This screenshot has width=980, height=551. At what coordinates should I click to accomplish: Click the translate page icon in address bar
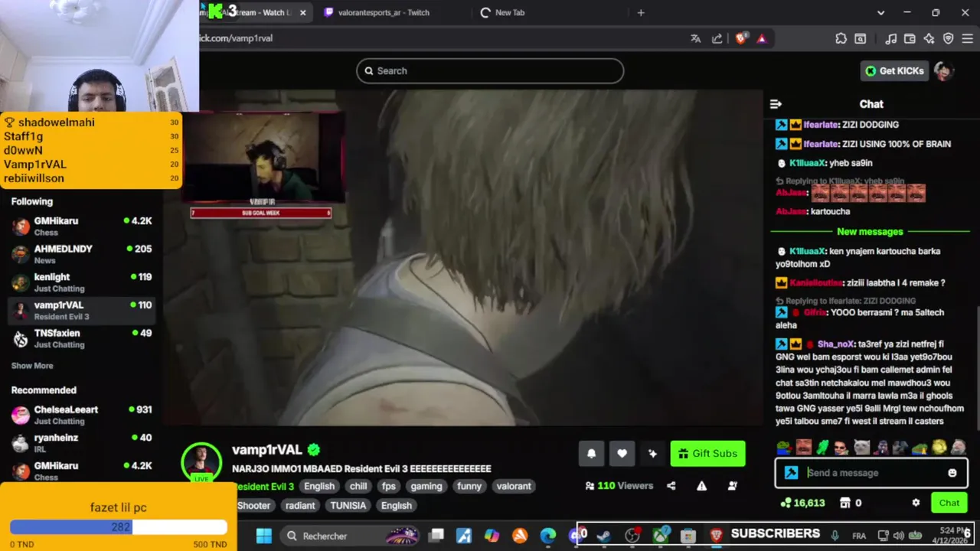coord(695,38)
